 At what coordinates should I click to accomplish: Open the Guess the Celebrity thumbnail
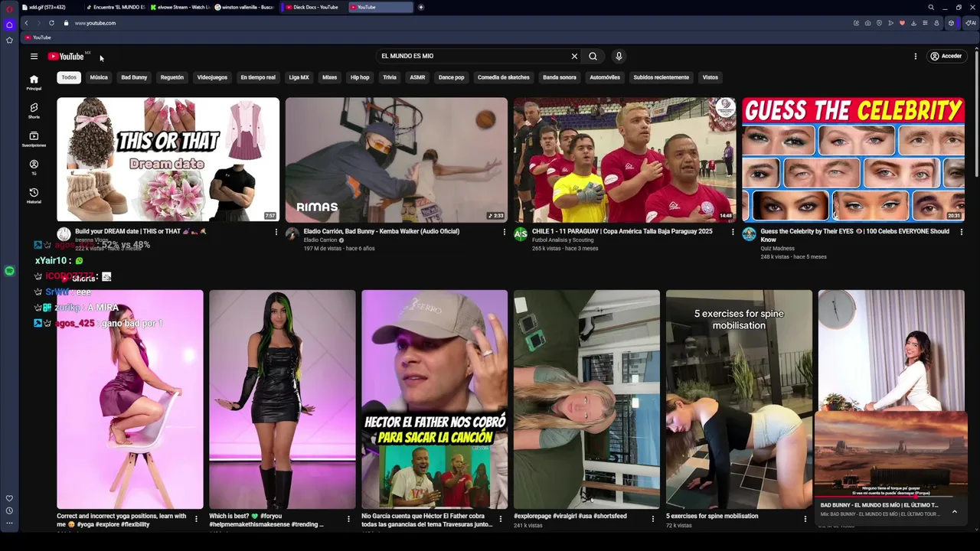(853, 159)
